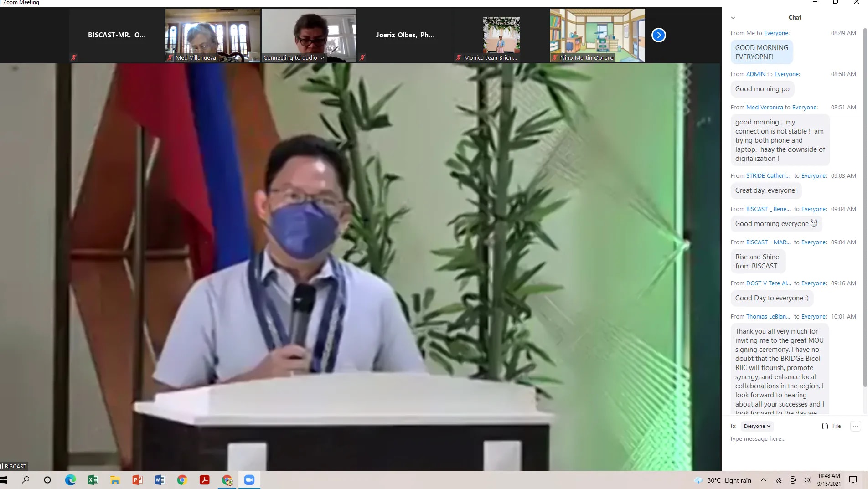Show hidden system tray icons
The height and width of the screenshot is (489, 868).
(764, 480)
